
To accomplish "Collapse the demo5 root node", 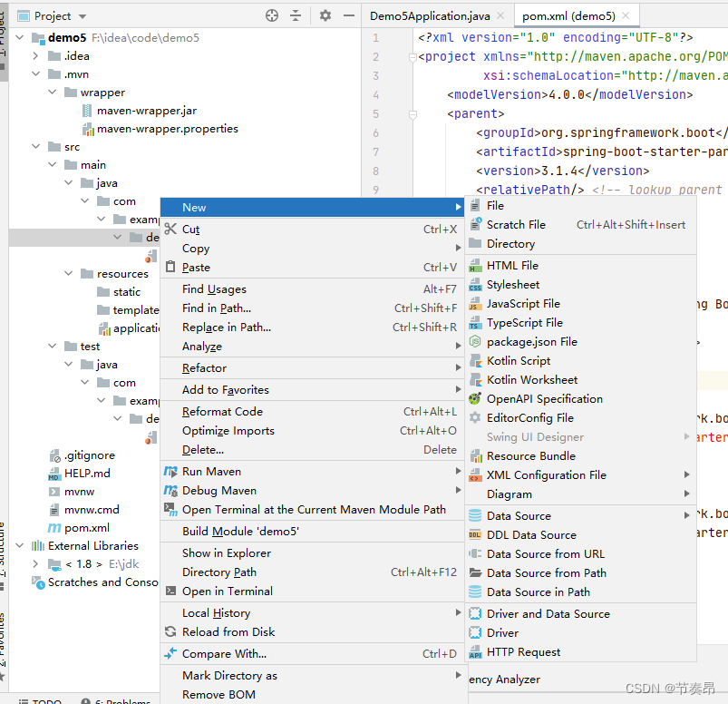I will pyautogui.click(x=20, y=37).
